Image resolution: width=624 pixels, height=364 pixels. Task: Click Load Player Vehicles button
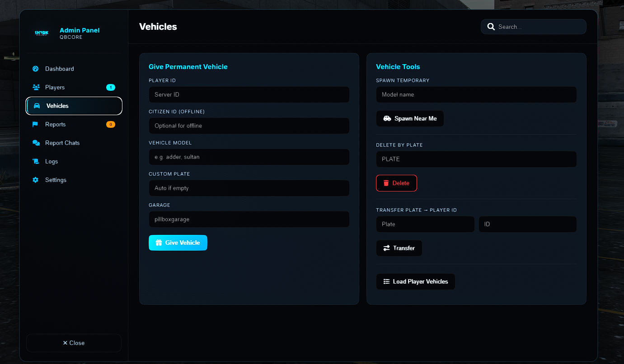point(416,281)
